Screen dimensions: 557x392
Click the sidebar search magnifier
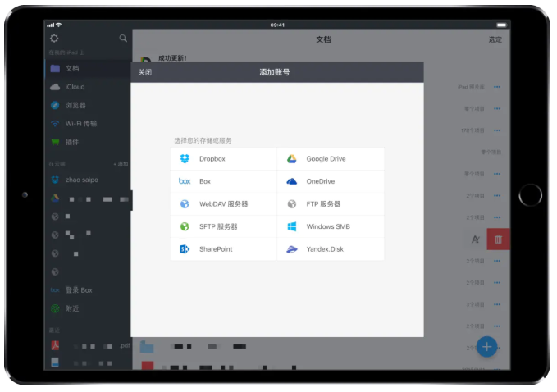(123, 39)
